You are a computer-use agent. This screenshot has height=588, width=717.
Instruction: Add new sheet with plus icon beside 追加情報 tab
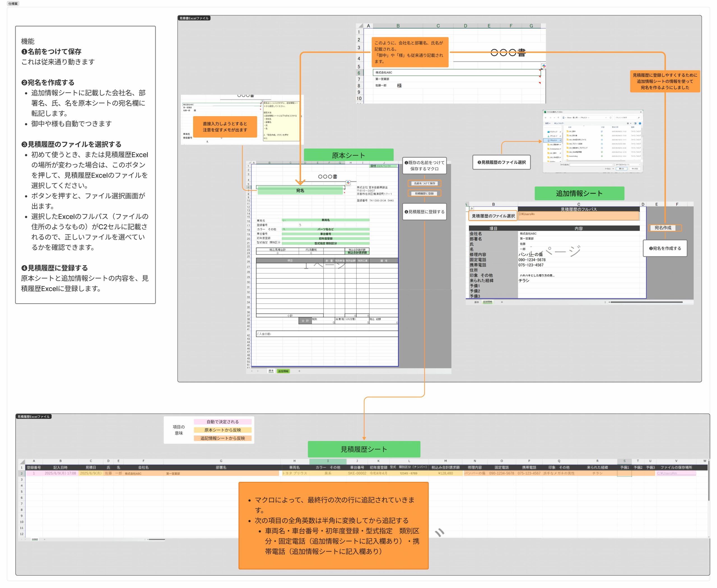502,302
